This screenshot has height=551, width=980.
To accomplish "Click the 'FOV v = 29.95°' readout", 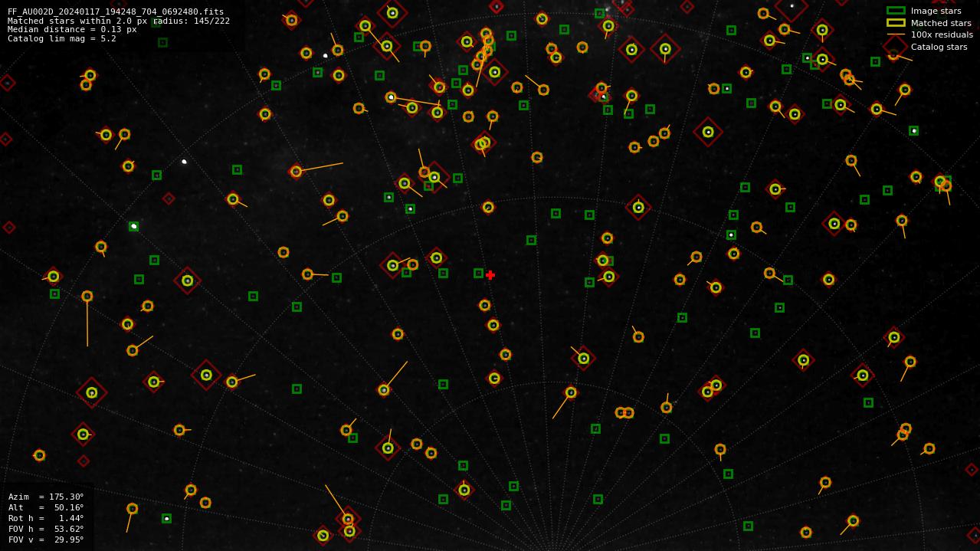I will [46, 540].
